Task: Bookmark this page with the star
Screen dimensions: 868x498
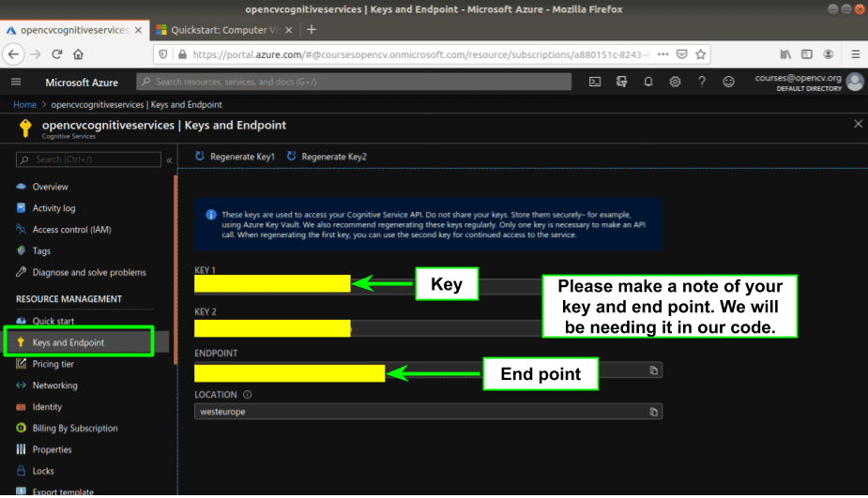Action: coord(700,54)
